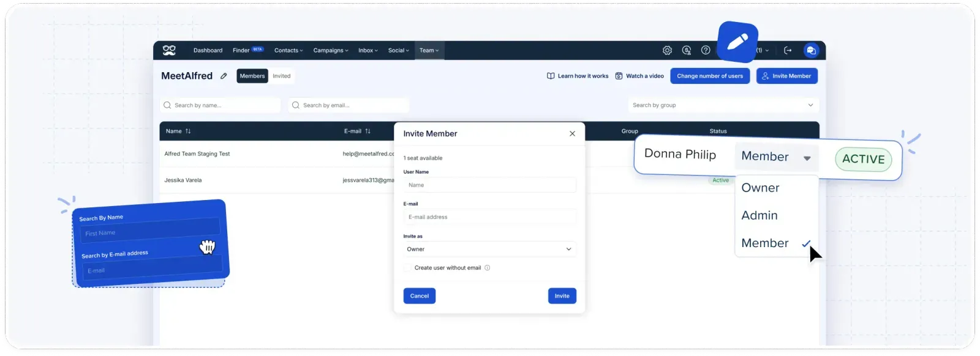Image resolution: width=980 pixels, height=356 pixels.
Task: Open the billing dollar icon in navbar
Action: (687, 50)
